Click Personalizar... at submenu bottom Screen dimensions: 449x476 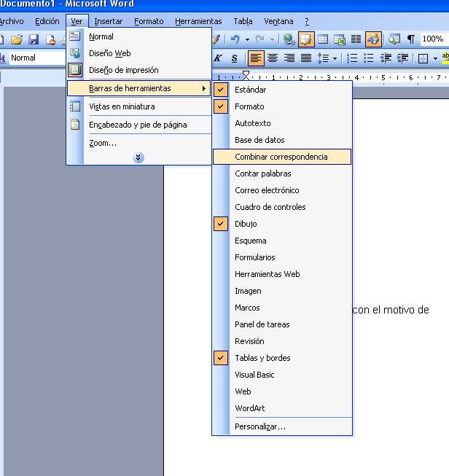pos(259,426)
